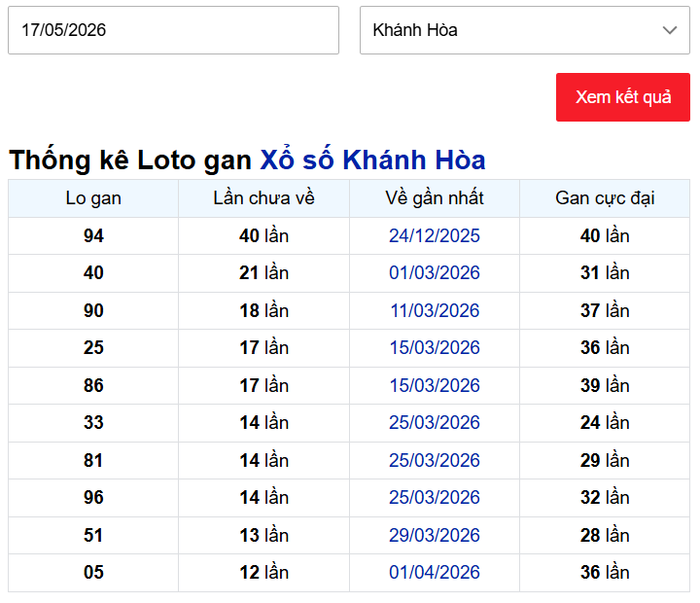Click 14 lần in row 81
Screen dimensions: 700x603
point(263,460)
